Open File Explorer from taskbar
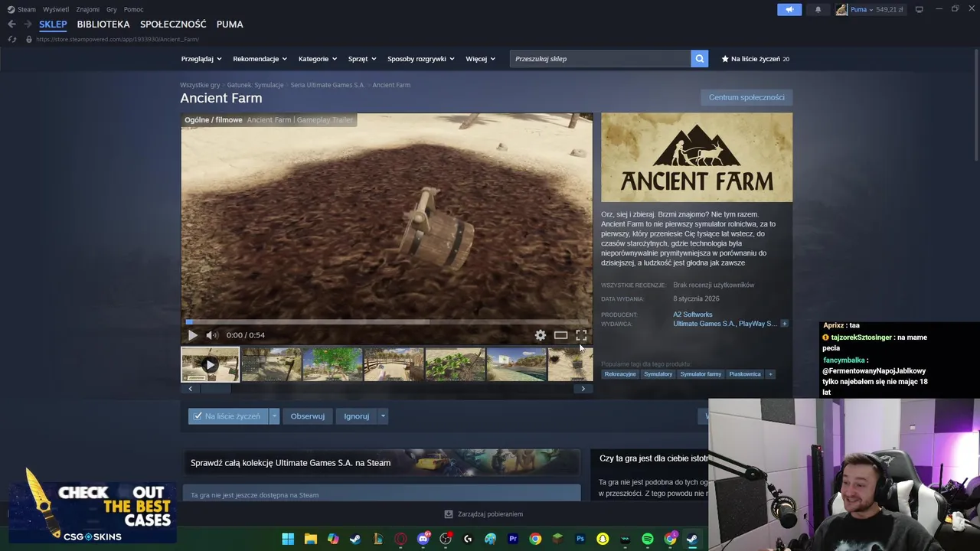 310,539
